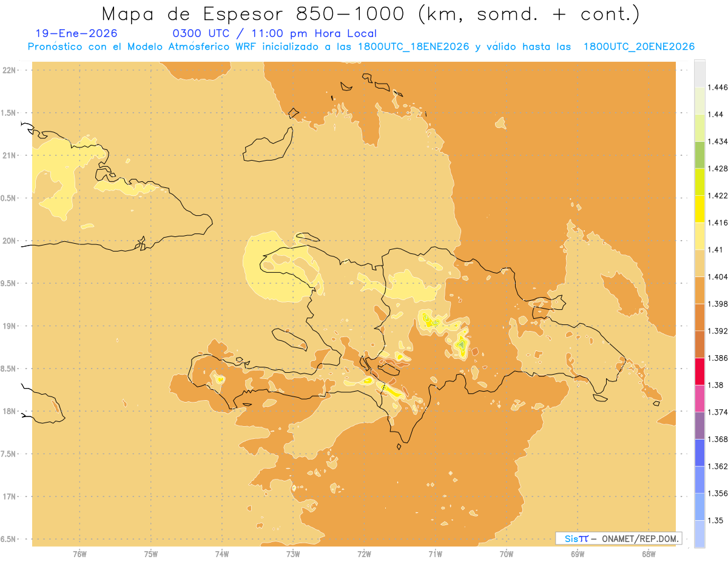Click the legend value '1.386'
This screenshot has height=562, width=728.
pos(718,358)
